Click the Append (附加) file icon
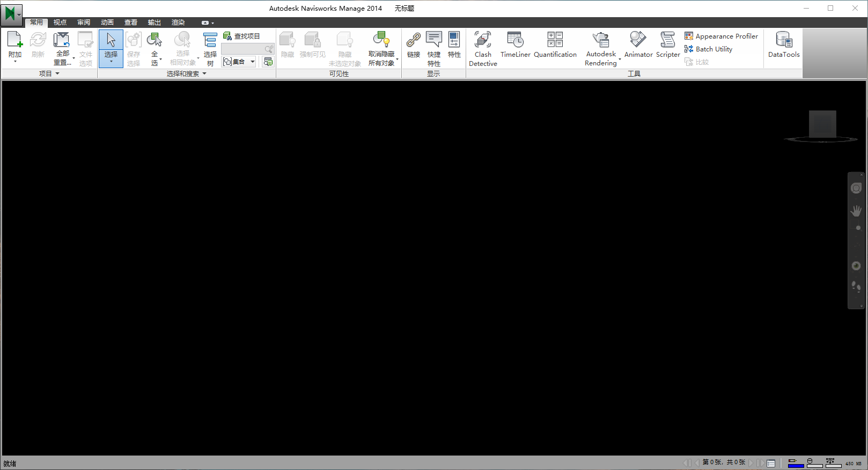The image size is (868, 470). coord(15,40)
